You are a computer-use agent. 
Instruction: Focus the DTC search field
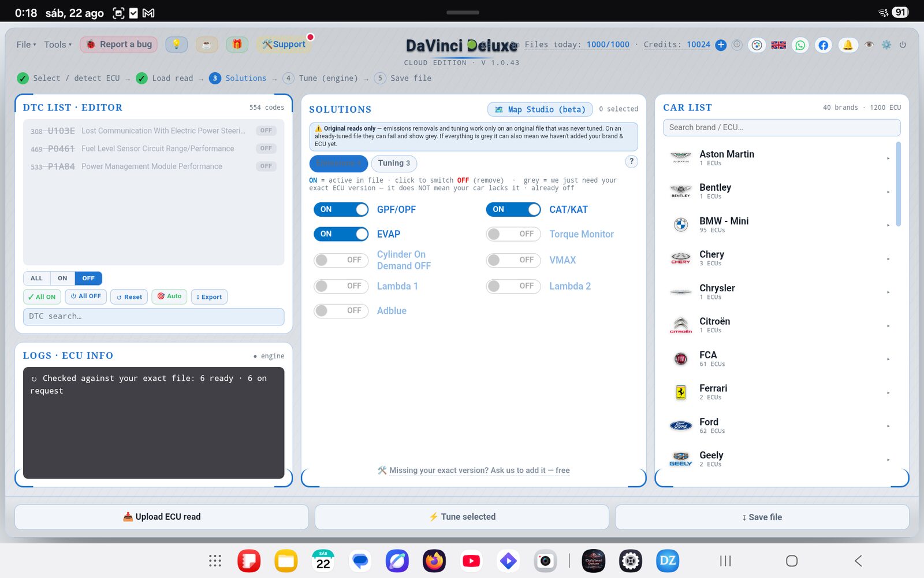click(x=154, y=316)
